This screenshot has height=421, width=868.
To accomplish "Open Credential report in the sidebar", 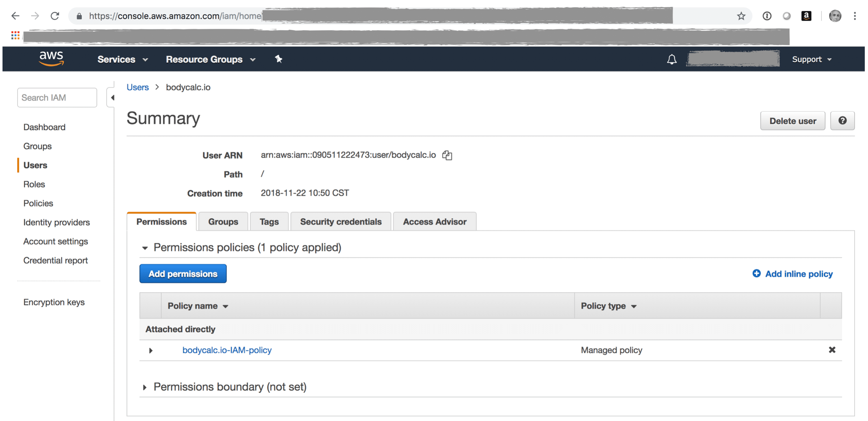I will coord(55,260).
